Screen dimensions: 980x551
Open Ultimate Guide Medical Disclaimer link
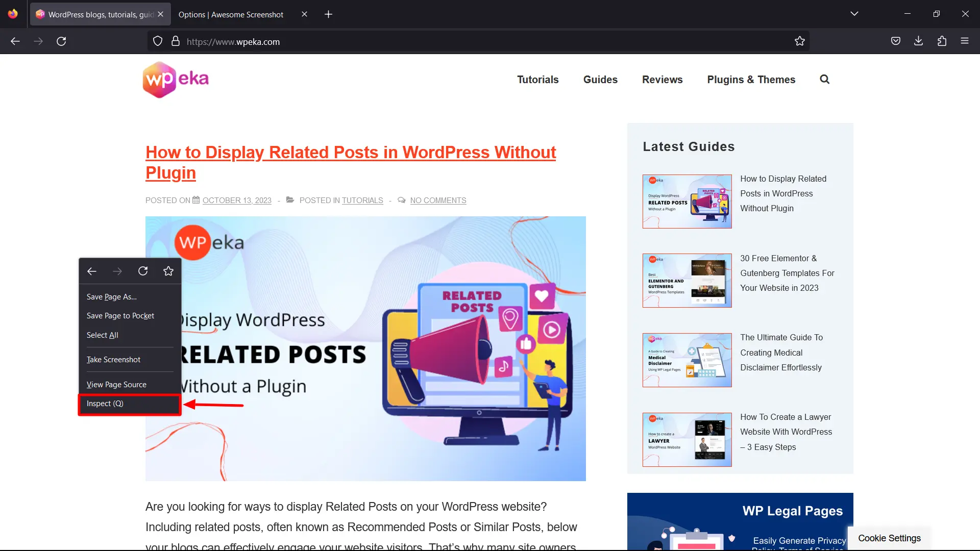(x=781, y=353)
